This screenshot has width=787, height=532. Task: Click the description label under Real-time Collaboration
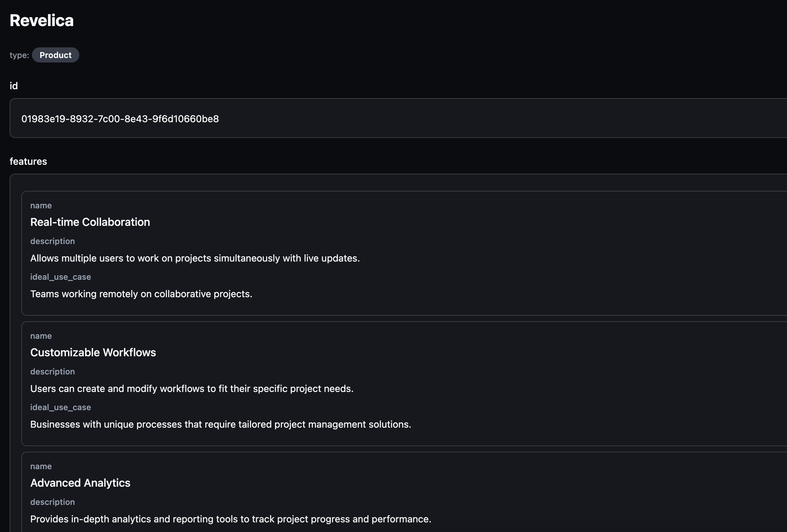click(53, 241)
